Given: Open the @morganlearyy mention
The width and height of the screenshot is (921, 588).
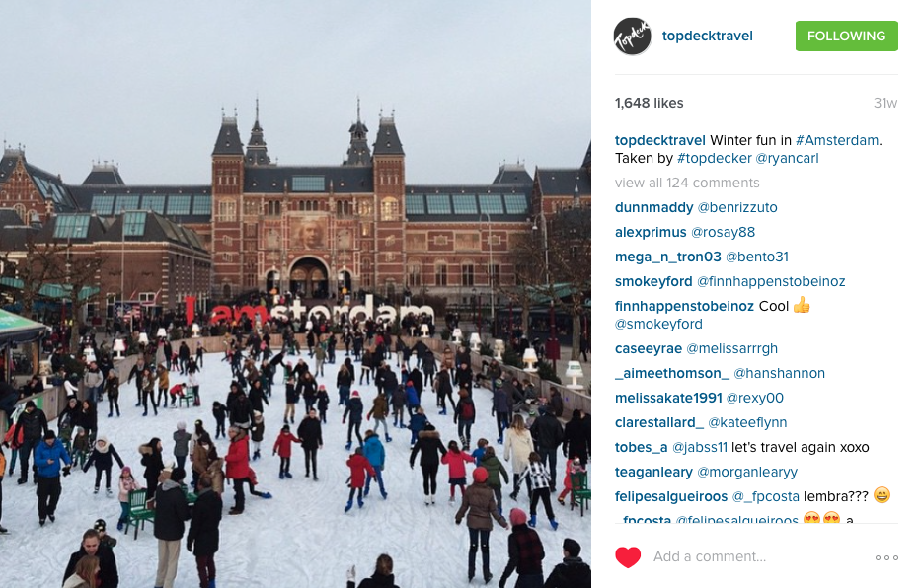Looking at the screenshot, I should (747, 472).
